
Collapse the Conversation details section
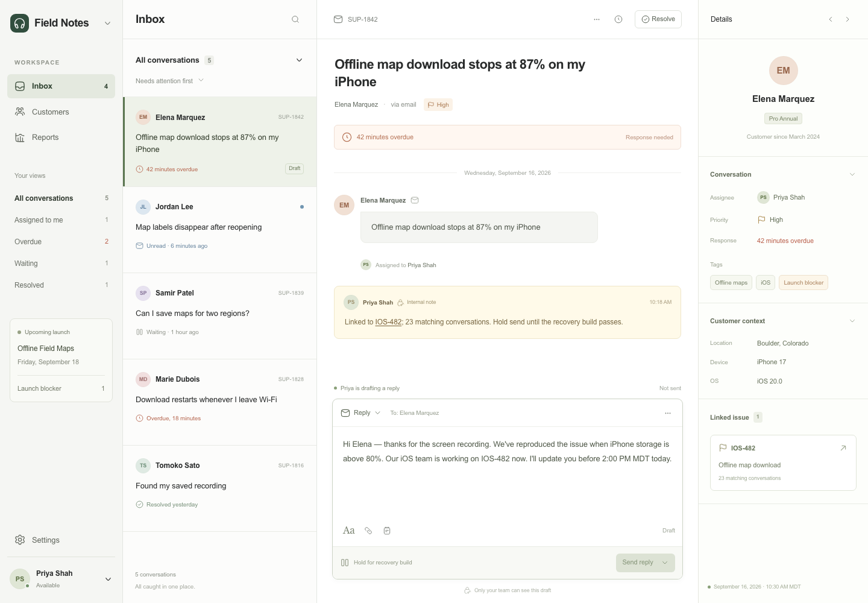(x=852, y=175)
